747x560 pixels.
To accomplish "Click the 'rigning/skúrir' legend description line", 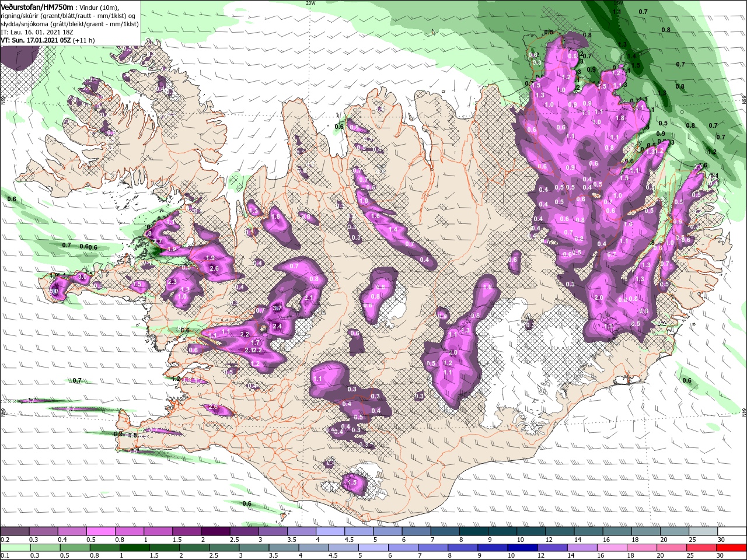I will click(x=69, y=16).
